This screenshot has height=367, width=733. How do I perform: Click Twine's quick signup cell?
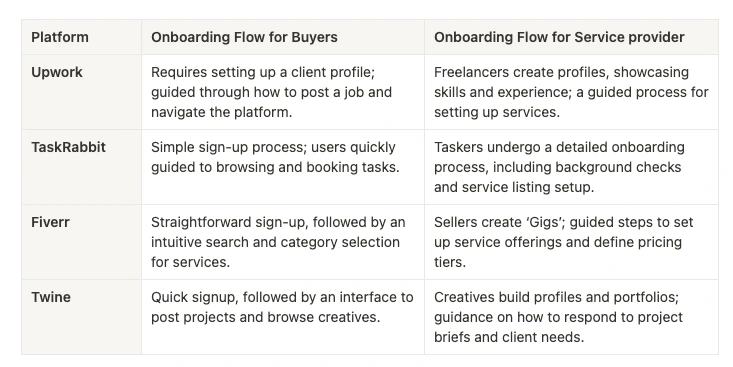click(x=283, y=317)
